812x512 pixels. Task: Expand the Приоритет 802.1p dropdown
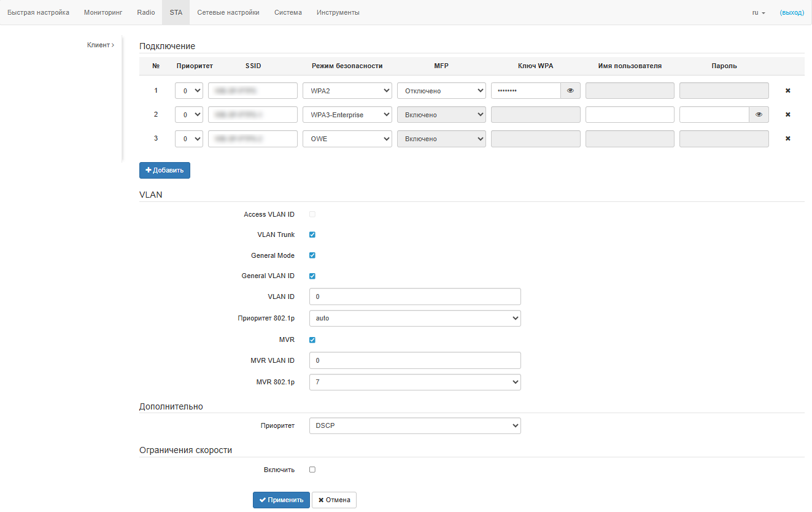tap(415, 318)
